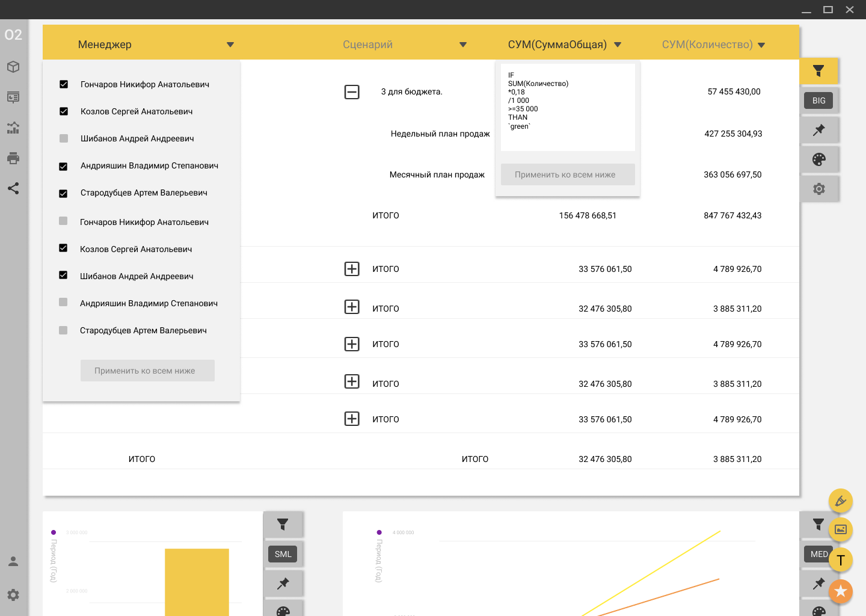Image resolution: width=866 pixels, height=616 pixels.
Task: Open the cube data model section in sidebar
Action: 13,67
